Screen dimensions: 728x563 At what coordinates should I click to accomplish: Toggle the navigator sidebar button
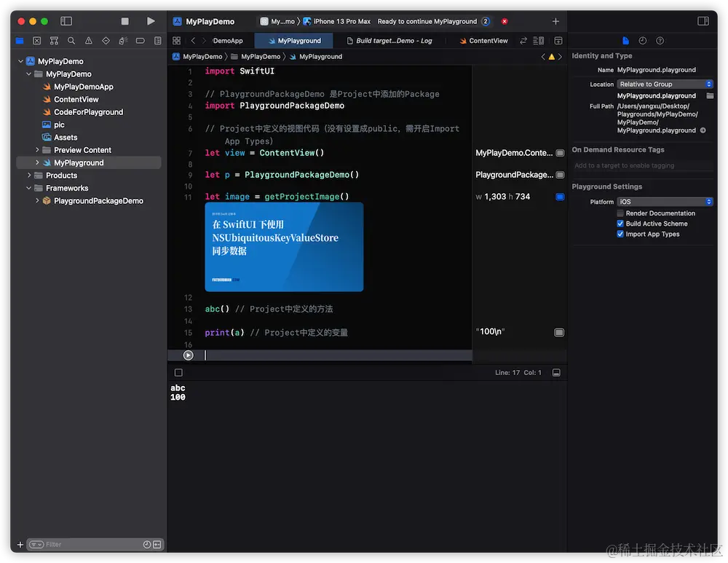click(66, 21)
